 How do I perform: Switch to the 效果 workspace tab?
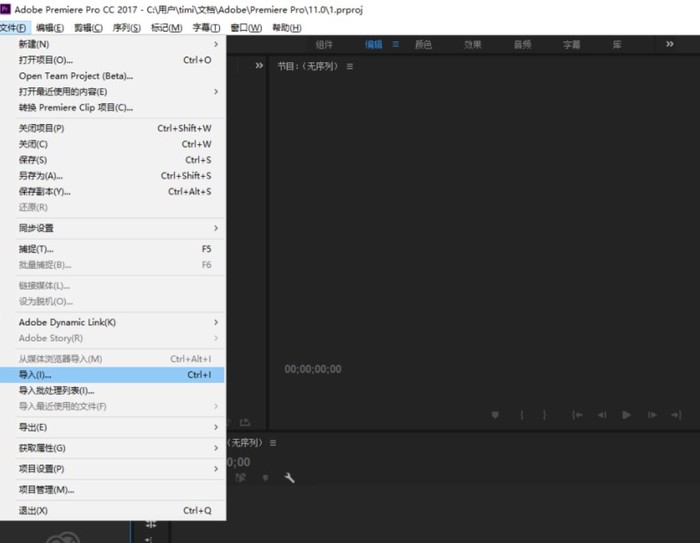coord(473,44)
